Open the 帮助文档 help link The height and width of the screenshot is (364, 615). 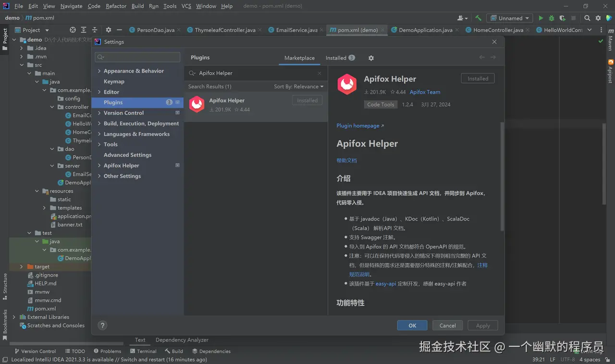point(346,160)
